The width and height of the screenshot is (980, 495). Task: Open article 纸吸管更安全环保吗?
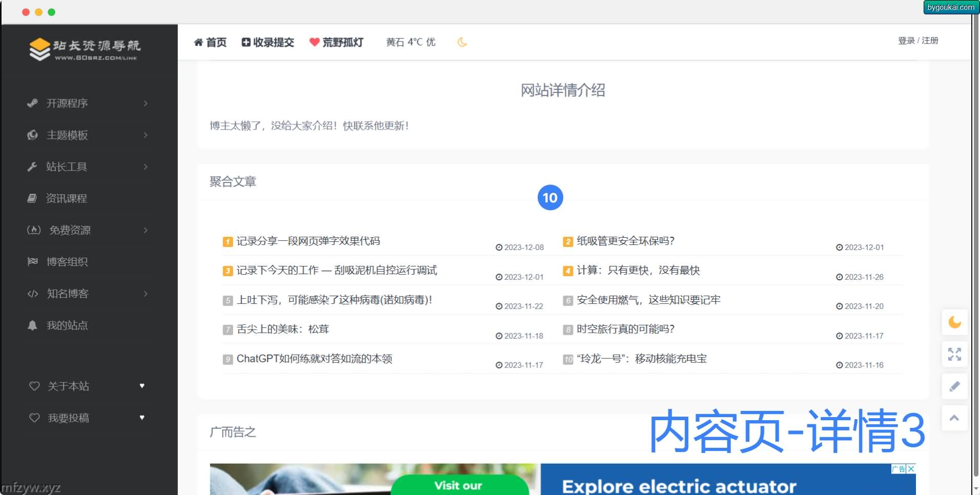625,241
